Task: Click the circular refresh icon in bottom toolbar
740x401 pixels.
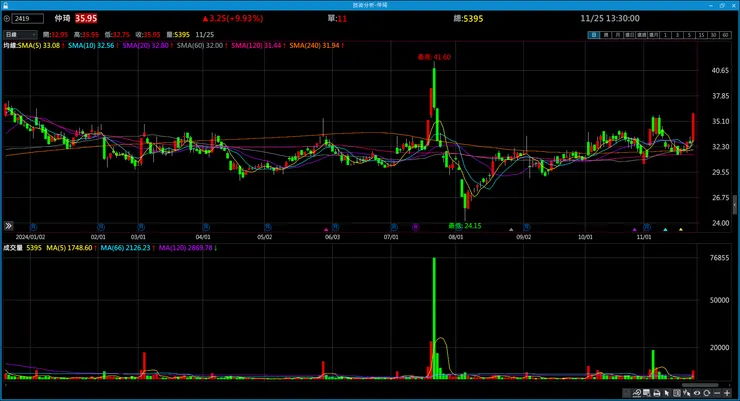Action: click(x=706, y=393)
